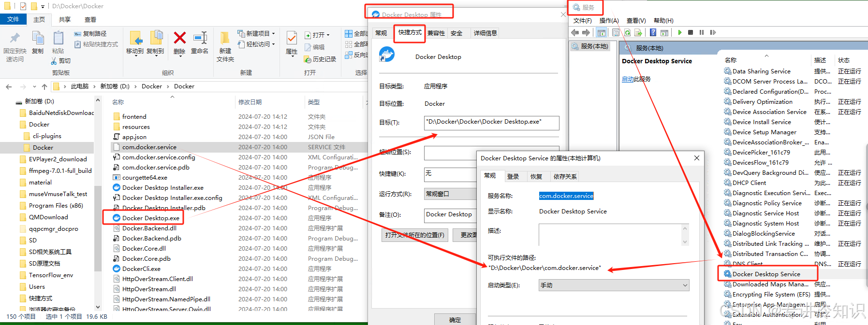Click the Paste (粘贴) ribbon icon
This screenshot has height=325, width=868.
point(58,38)
